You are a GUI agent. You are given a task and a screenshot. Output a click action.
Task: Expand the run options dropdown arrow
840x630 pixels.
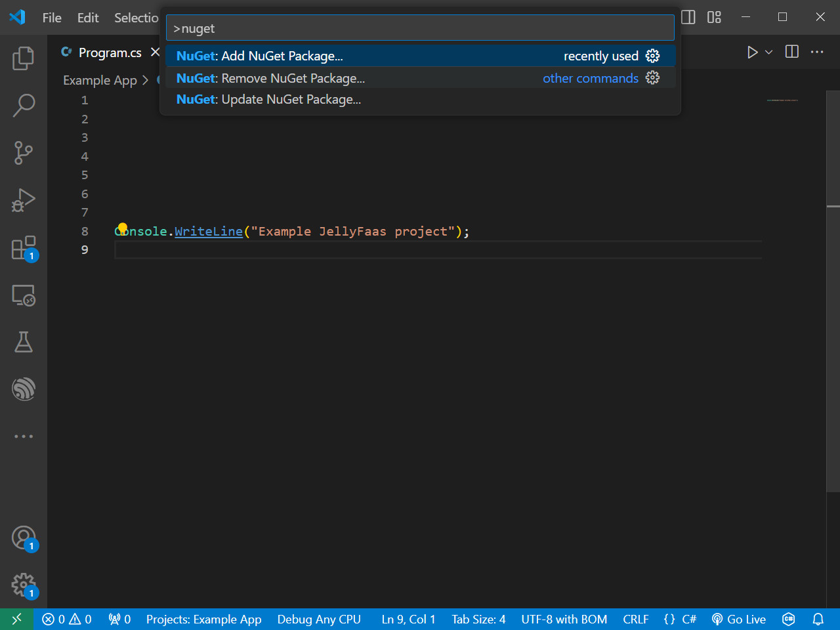point(769,52)
